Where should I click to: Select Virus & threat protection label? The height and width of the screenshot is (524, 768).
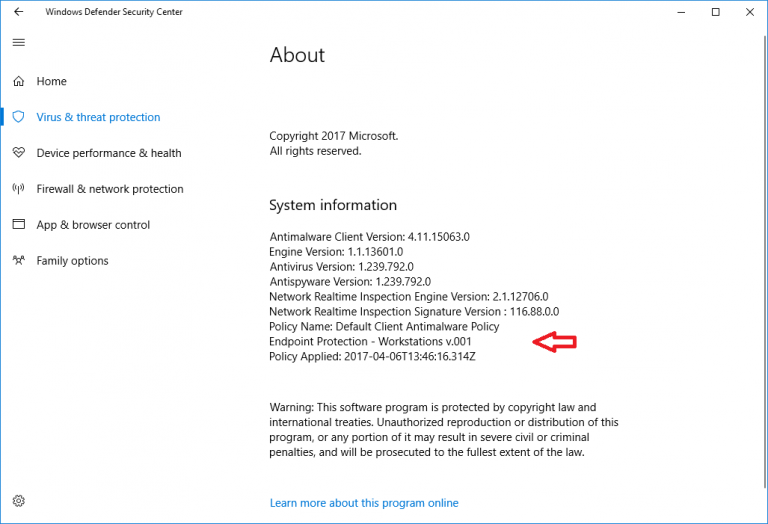[x=98, y=117]
